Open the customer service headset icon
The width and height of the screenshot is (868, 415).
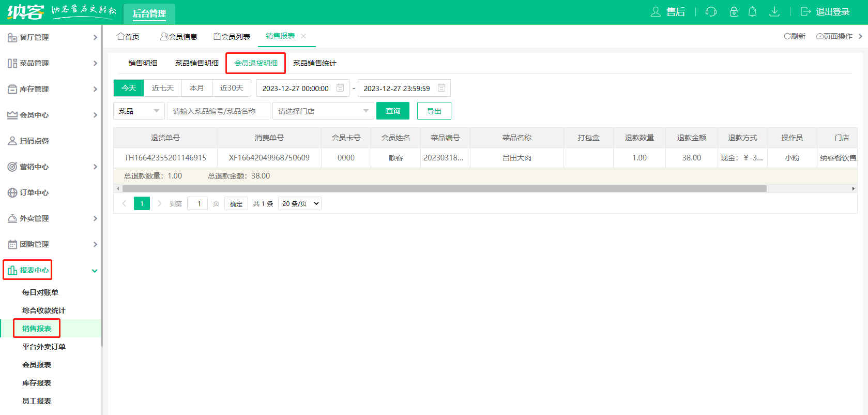(711, 11)
